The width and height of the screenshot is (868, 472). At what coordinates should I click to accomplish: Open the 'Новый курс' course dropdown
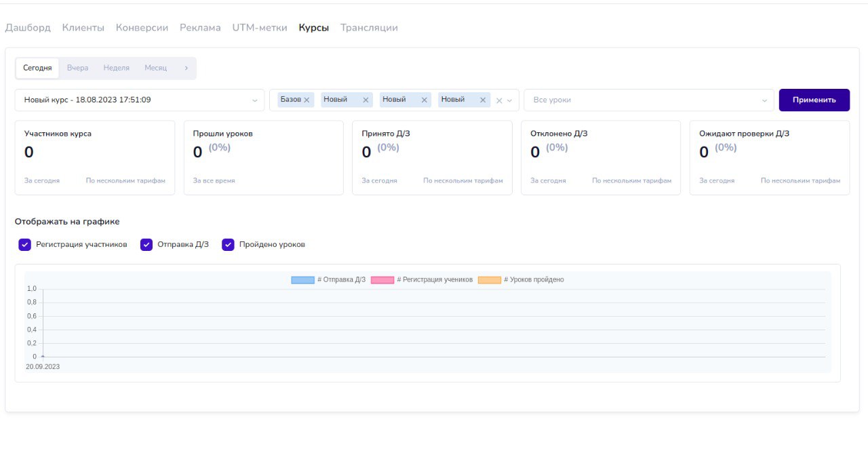pyautogui.click(x=140, y=100)
